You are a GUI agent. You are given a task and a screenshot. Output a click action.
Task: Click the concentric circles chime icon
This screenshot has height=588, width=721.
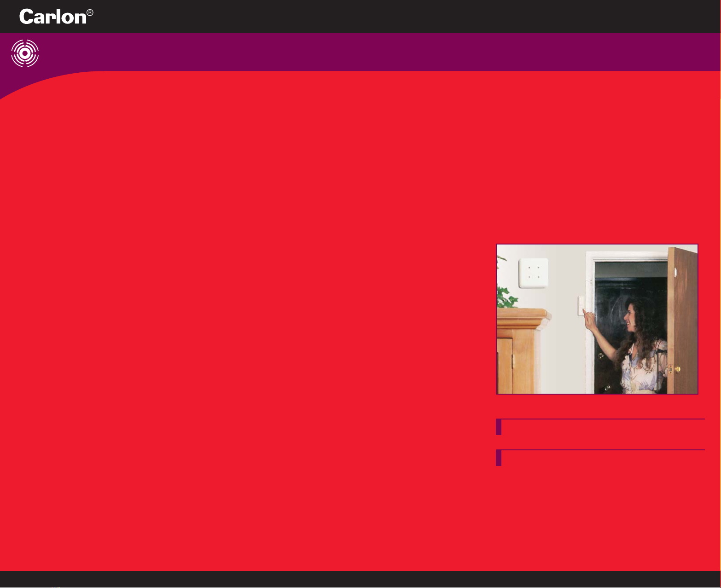coord(25,53)
